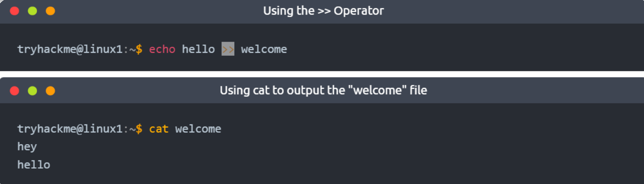Click the orange dot in the top terminal

(x=50, y=11)
